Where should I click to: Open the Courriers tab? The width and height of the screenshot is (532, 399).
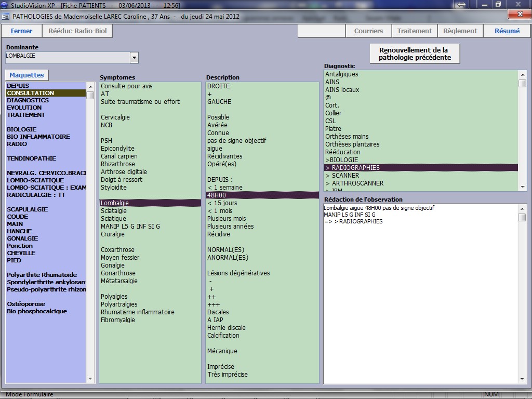(x=368, y=31)
